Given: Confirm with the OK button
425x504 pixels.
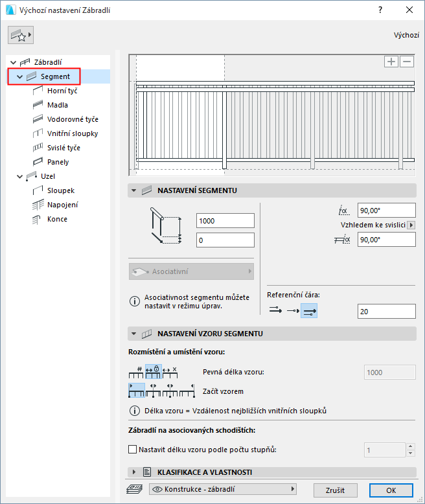Looking at the screenshot, I should click(391, 490).
